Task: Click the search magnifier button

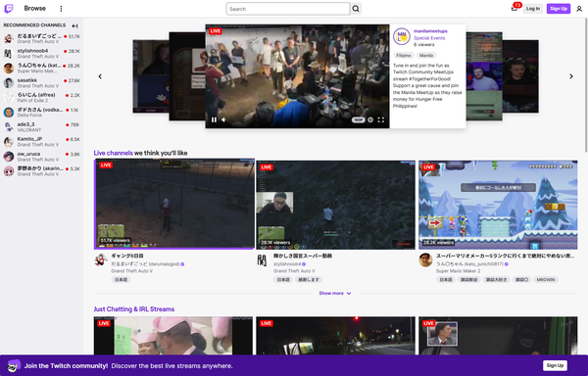Action: pos(356,9)
